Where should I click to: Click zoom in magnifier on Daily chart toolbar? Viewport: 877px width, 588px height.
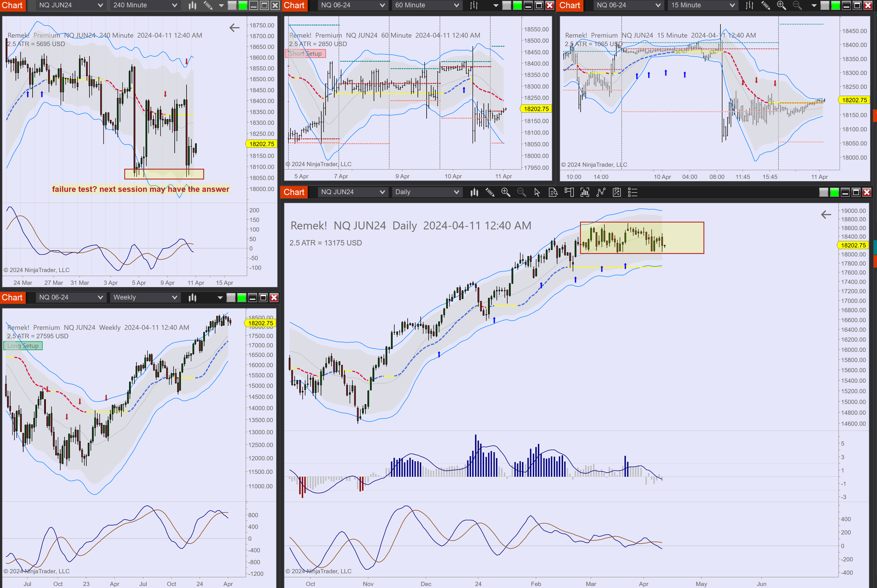[x=506, y=192]
